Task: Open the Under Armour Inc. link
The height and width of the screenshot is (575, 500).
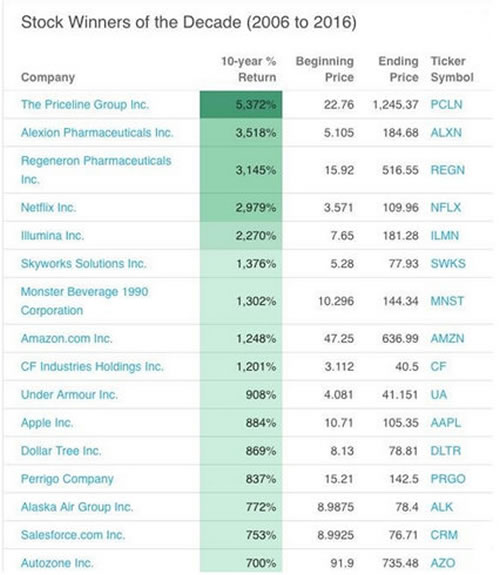Action: point(69,395)
